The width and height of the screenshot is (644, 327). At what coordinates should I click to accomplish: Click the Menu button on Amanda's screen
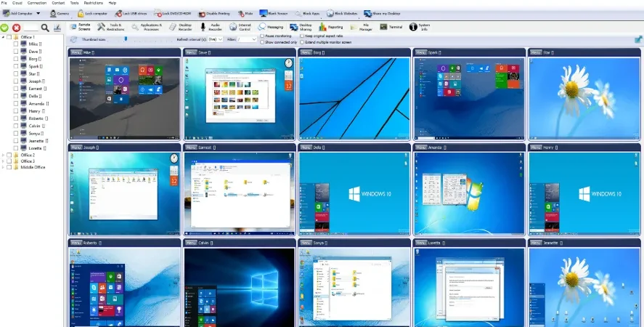[421, 148]
